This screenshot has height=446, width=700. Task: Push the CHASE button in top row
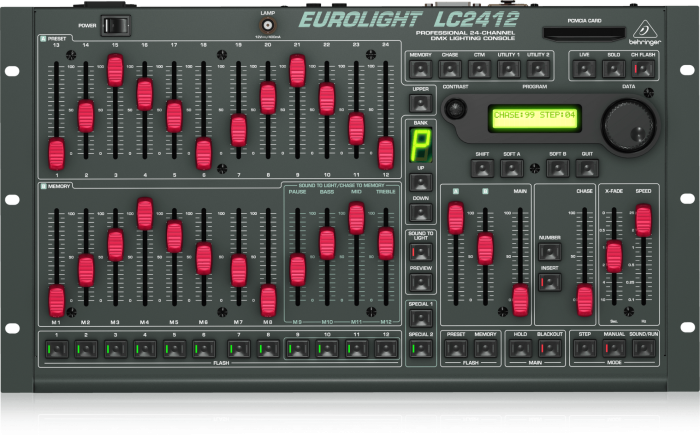pyautogui.click(x=450, y=69)
